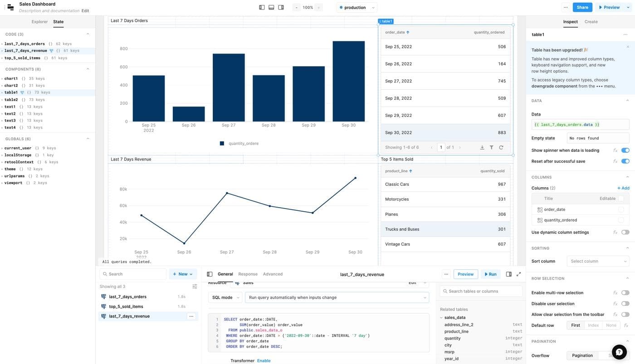Enable Use dynamic column settings toggle
Image resolution: width=635 pixels, height=364 pixels.
click(x=625, y=233)
